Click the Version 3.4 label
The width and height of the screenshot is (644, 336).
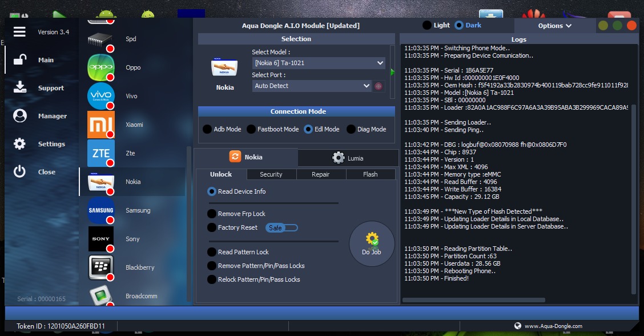click(x=54, y=32)
